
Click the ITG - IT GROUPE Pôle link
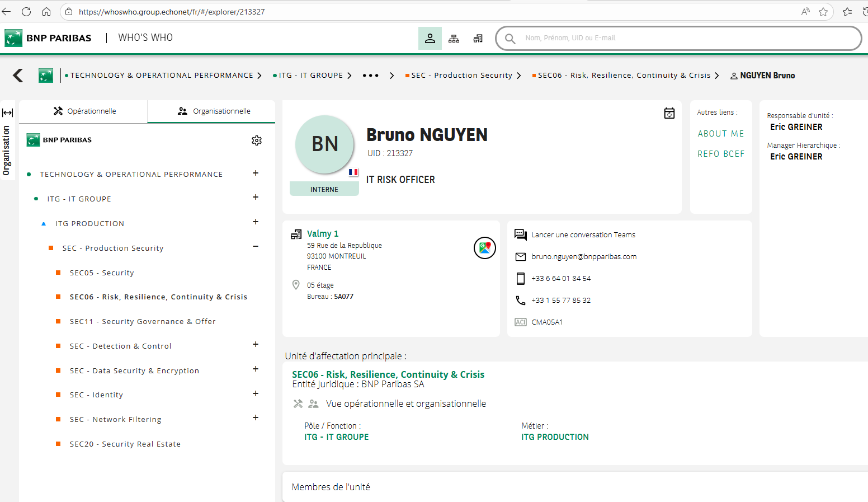(337, 437)
